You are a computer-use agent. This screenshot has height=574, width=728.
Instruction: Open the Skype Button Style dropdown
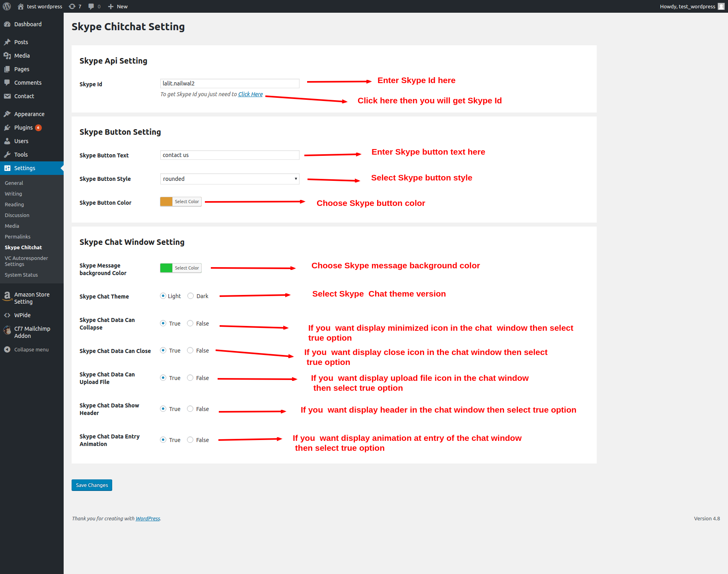click(230, 179)
